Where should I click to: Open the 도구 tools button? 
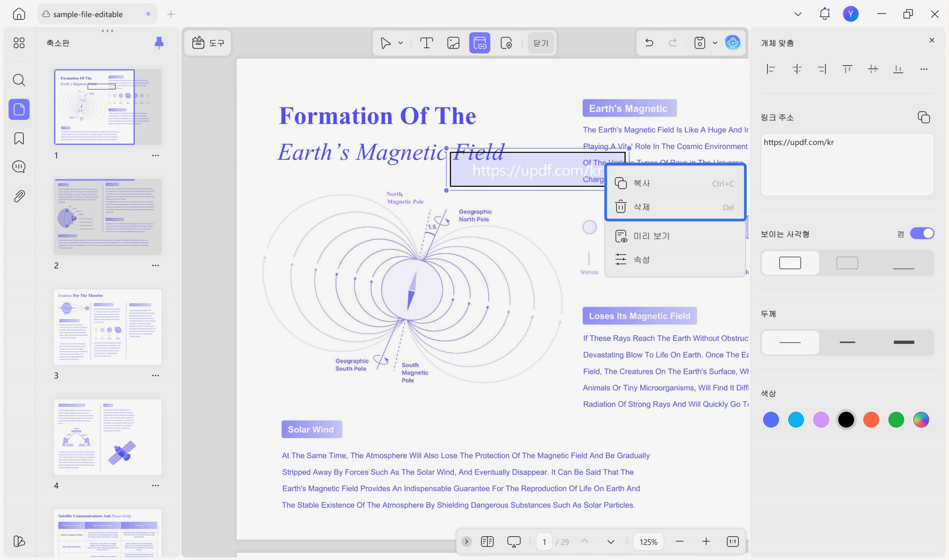[208, 43]
